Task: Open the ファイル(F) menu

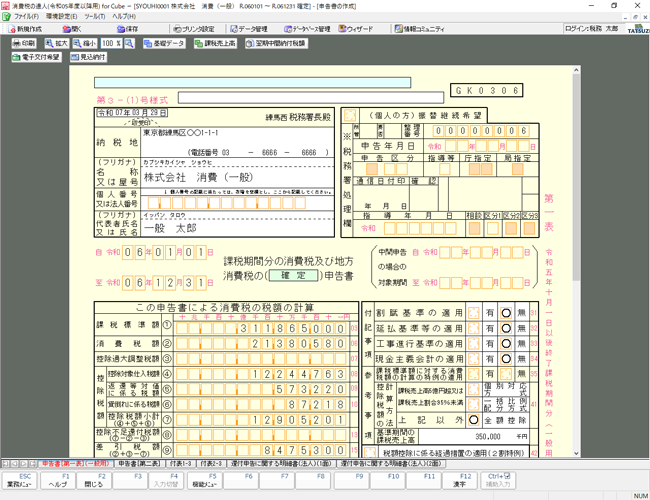Action: (27, 17)
